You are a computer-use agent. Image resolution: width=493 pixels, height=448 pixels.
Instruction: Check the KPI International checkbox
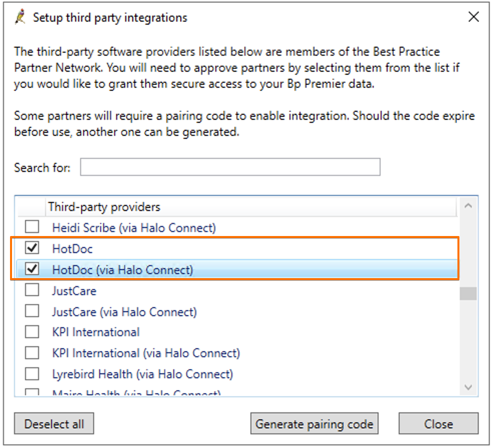pyautogui.click(x=32, y=332)
